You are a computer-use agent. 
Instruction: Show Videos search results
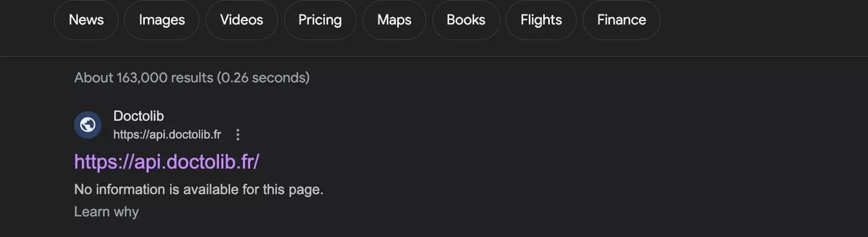pos(241,20)
